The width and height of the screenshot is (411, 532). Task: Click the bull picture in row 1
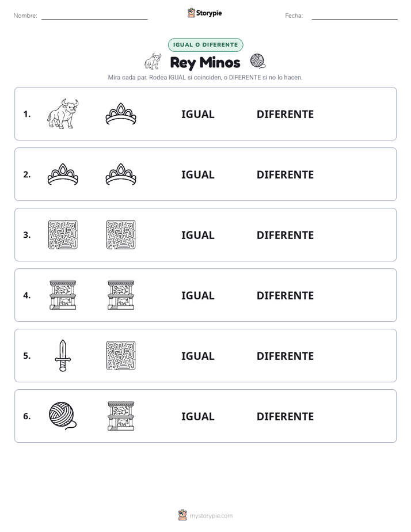tap(63, 113)
